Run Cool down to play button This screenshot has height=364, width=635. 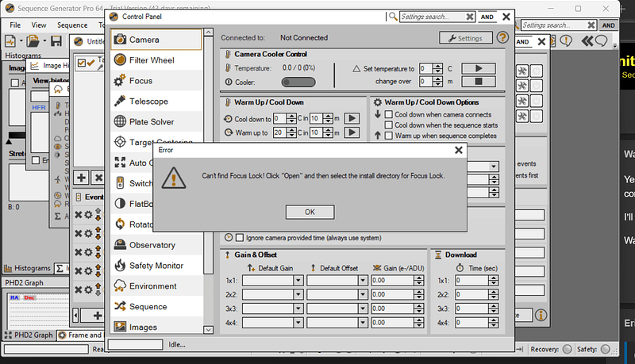[x=352, y=118]
